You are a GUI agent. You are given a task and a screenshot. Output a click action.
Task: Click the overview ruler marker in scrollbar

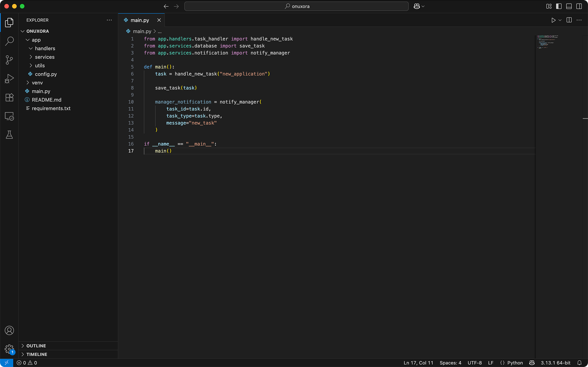585,118
